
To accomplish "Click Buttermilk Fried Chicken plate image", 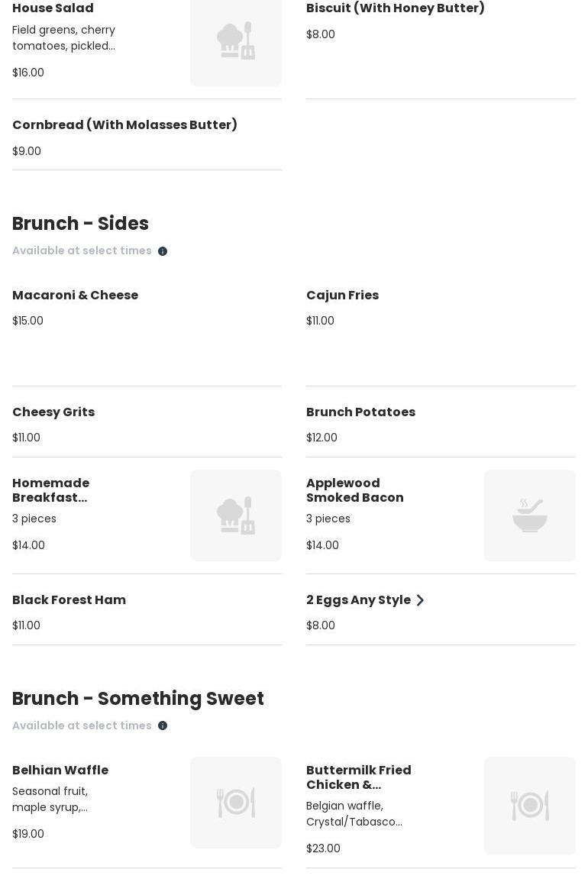I will click(x=530, y=806).
